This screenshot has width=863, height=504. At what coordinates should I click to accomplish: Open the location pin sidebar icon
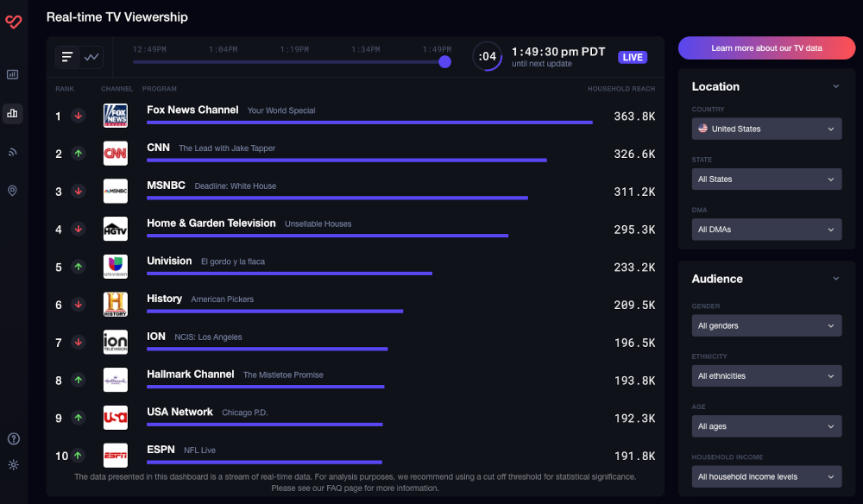13,191
